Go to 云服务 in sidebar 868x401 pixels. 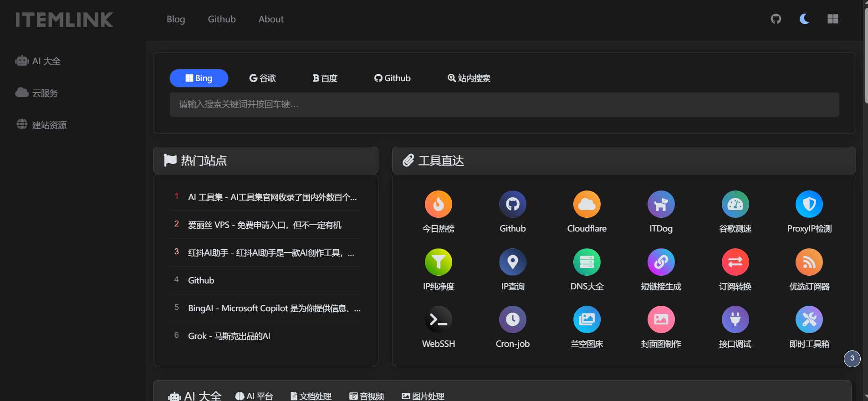37,93
